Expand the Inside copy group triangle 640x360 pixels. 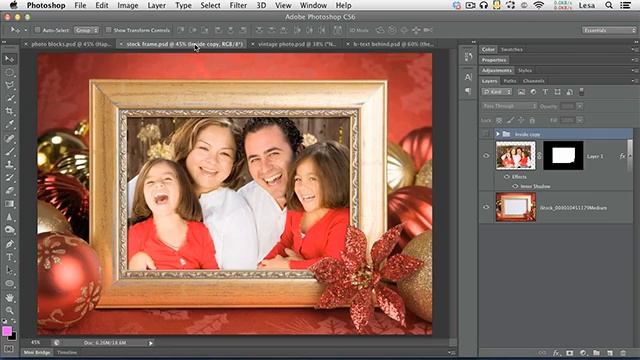(498, 134)
